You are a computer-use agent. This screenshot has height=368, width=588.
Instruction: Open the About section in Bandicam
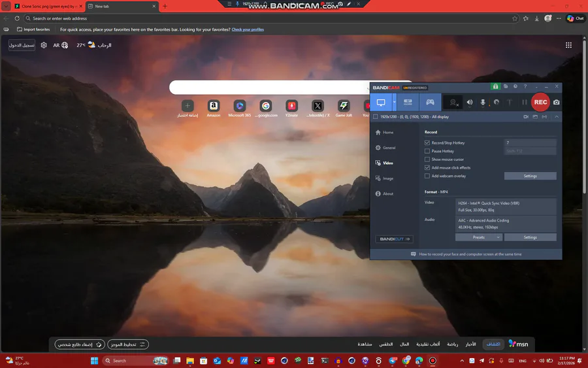(384, 194)
